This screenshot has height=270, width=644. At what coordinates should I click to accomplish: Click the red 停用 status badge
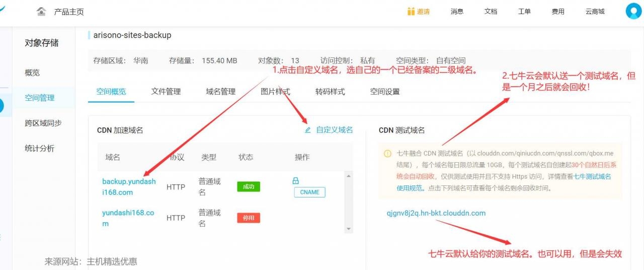[x=249, y=218]
